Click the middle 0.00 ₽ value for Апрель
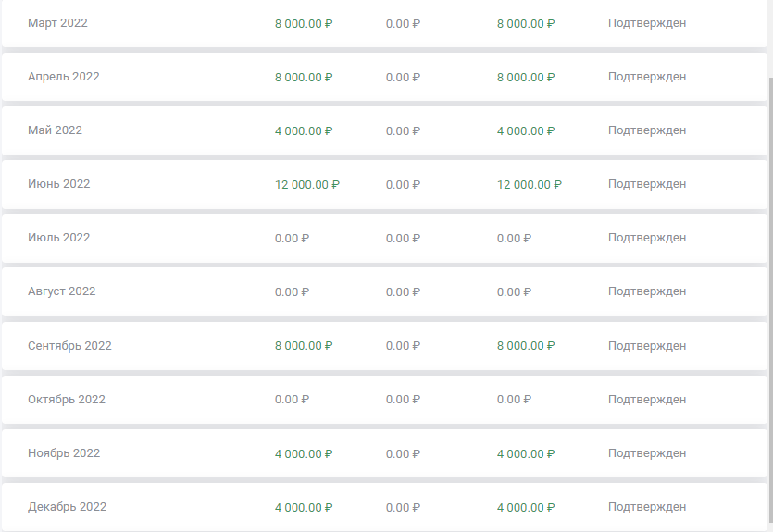 click(x=403, y=78)
